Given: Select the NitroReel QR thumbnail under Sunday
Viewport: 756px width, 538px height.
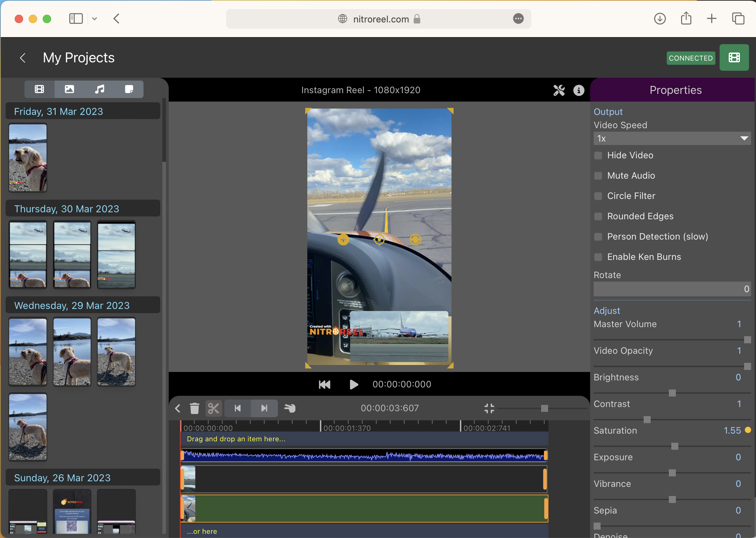Looking at the screenshot, I should coord(72,512).
